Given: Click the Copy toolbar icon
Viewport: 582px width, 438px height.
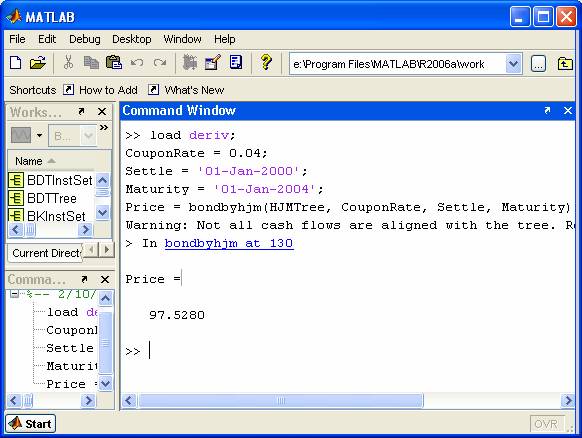Looking at the screenshot, I should point(91,63).
